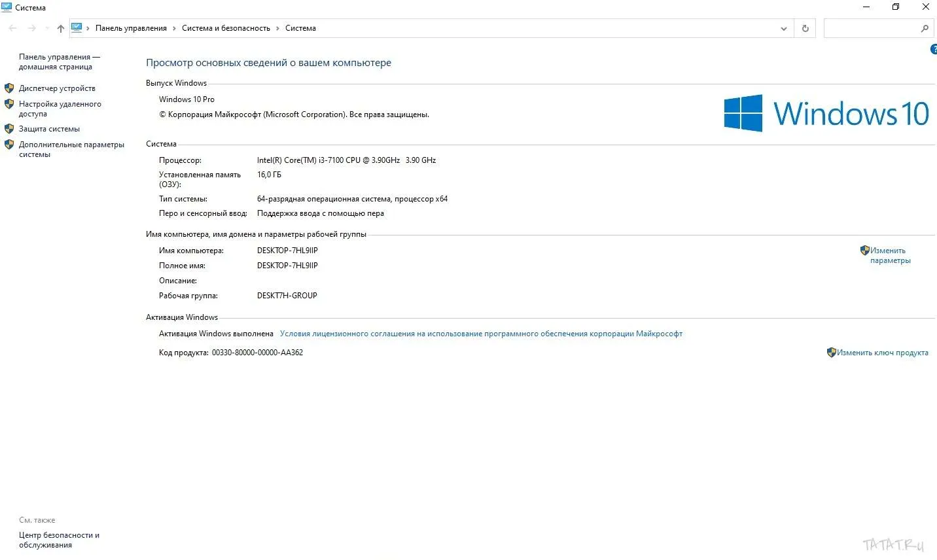
Task: Click workgroup value 'DESKT7H-GROUP'
Action: (x=287, y=296)
